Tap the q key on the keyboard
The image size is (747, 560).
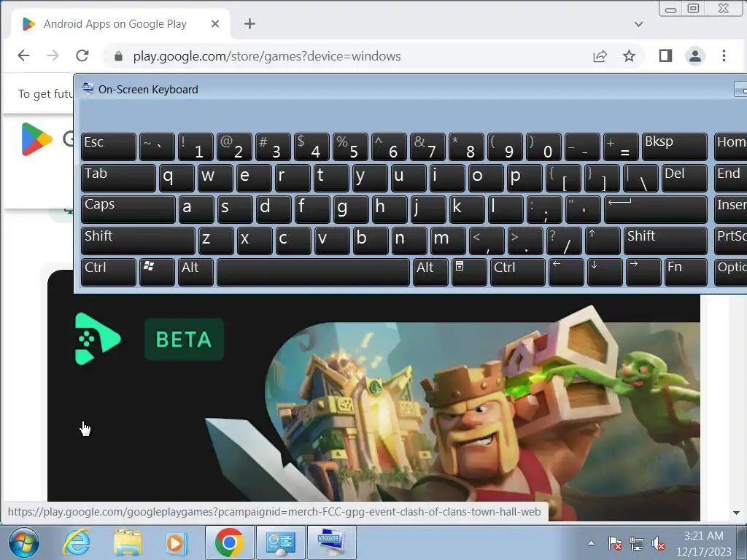coord(177,178)
